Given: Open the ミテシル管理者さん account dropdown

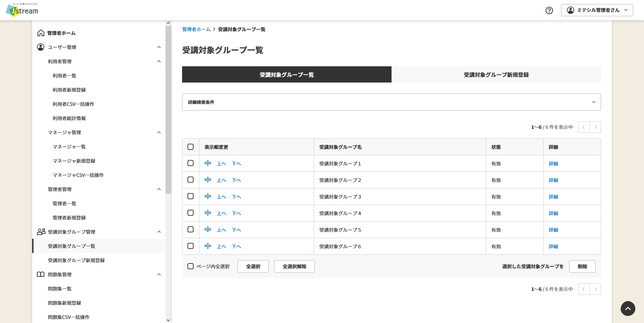Looking at the screenshot, I should pos(597,10).
